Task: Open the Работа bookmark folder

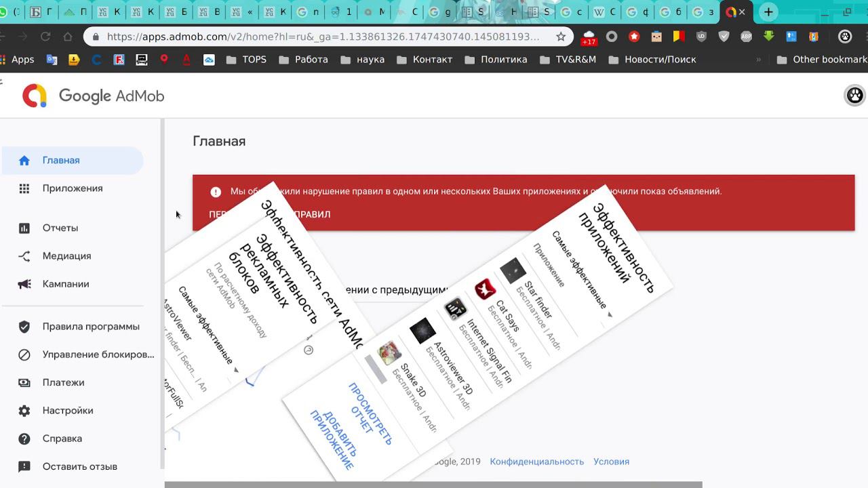Action: 303,60
